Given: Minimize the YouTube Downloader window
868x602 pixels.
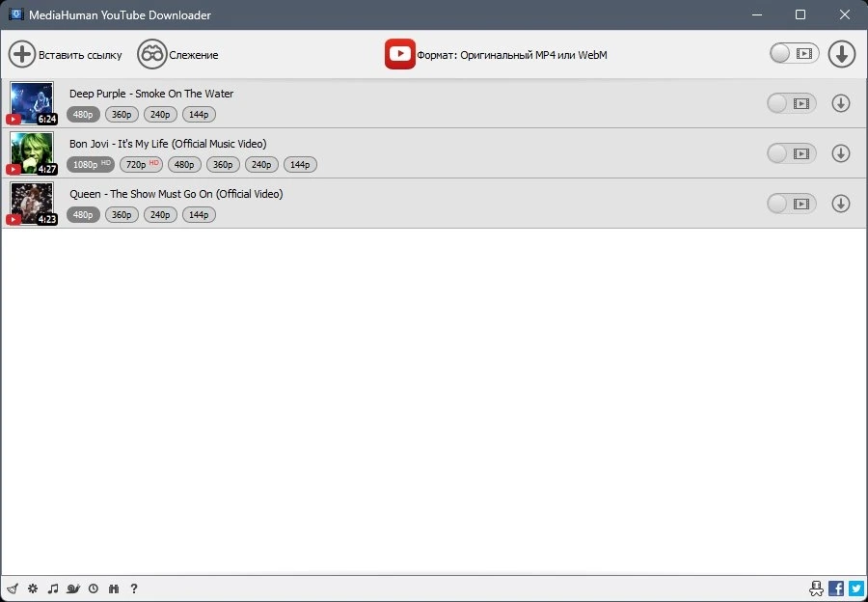Looking at the screenshot, I should (757, 14).
